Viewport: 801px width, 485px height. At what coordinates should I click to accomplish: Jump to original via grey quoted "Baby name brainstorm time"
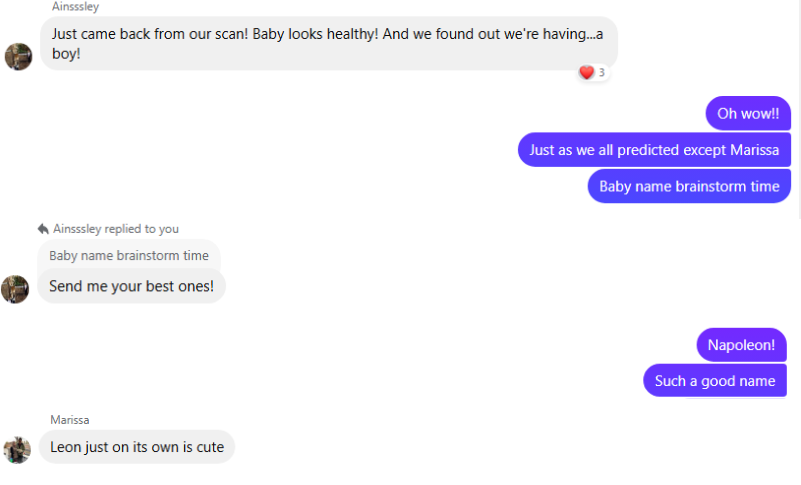[129, 255]
